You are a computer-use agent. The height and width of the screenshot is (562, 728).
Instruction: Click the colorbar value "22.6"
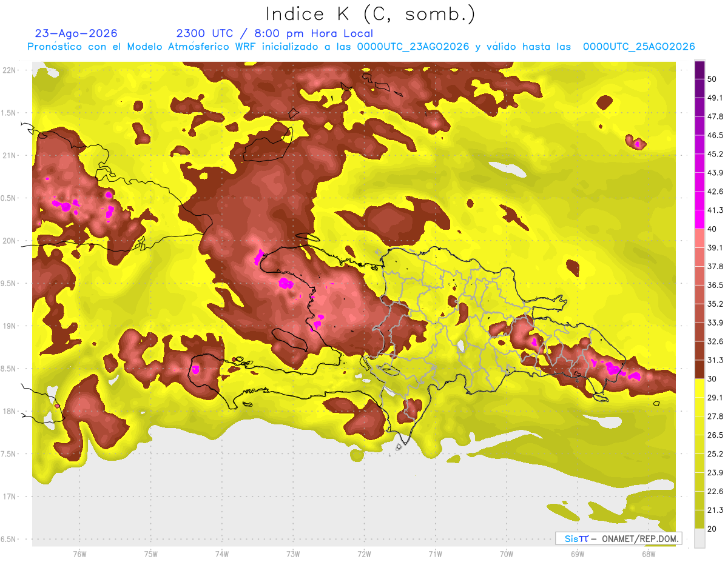point(716,491)
